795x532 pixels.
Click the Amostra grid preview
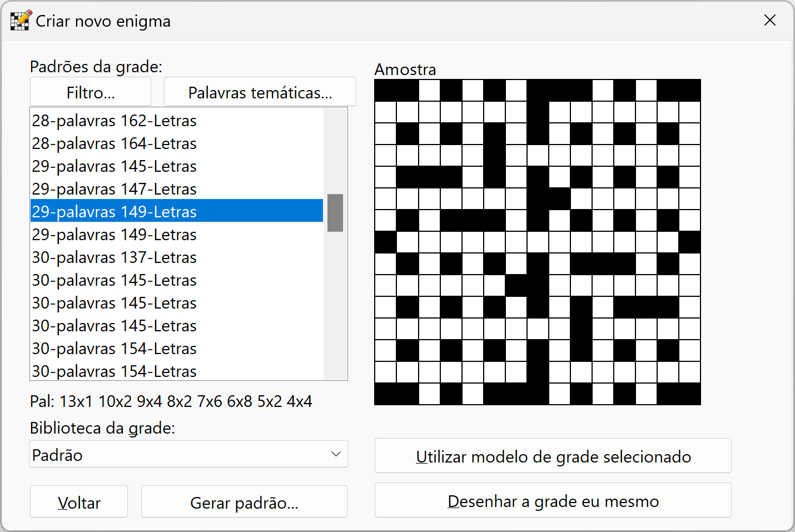[538, 242]
